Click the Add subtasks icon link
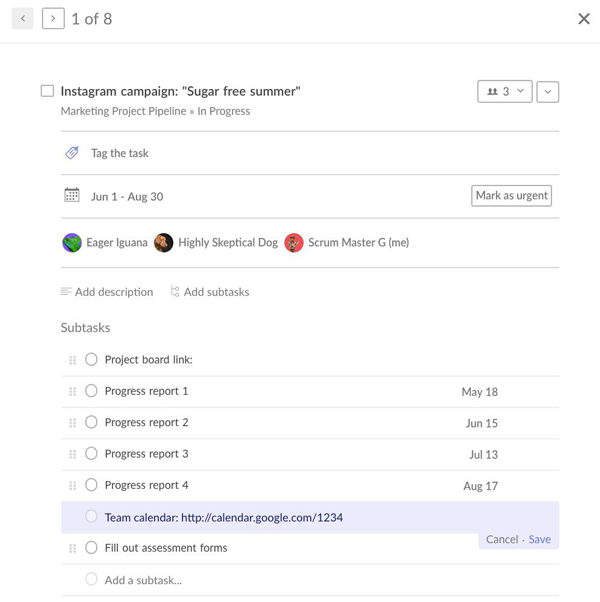 click(x=210, y=292)
